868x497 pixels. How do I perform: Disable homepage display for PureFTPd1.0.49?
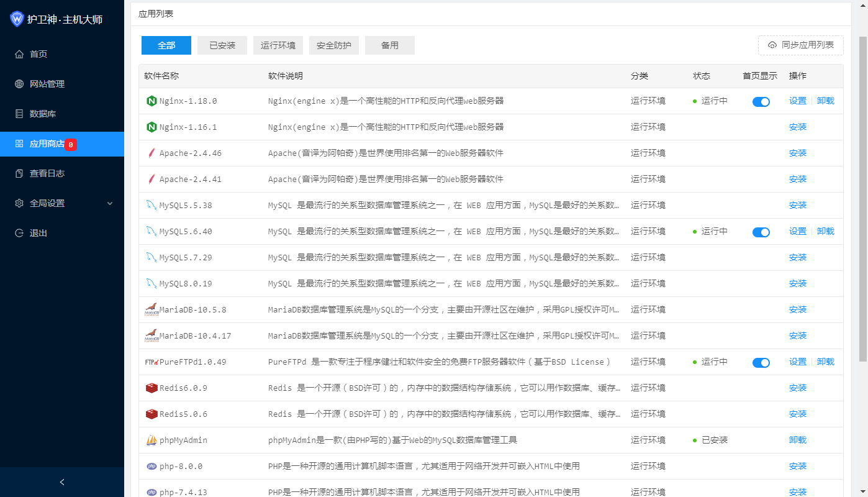click(761, 362)
